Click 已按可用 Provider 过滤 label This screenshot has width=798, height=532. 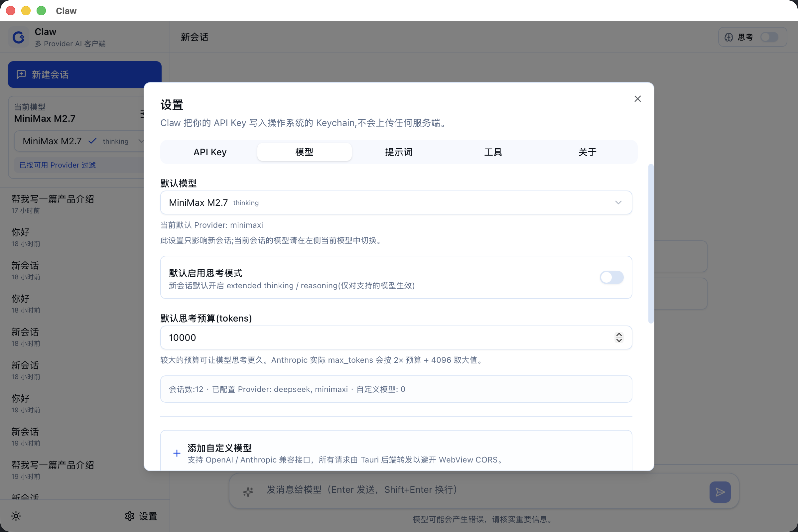[57, 165]
